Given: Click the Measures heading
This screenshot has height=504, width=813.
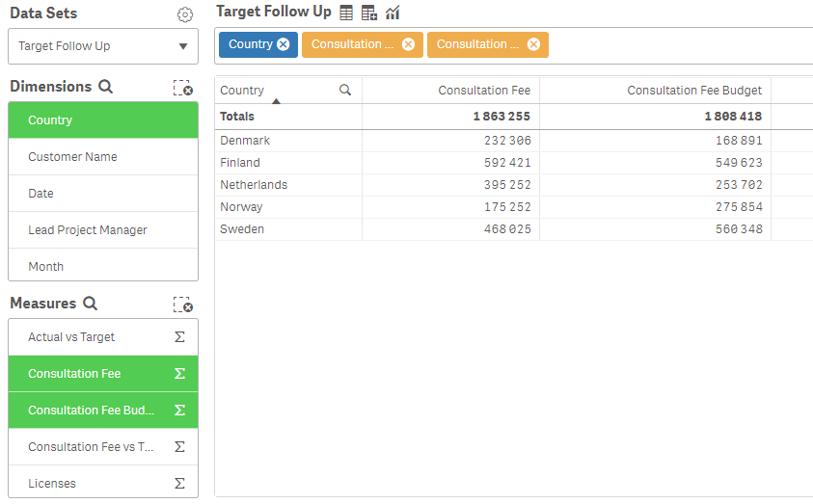Looking at the screenshot, I should coord(43,303).
